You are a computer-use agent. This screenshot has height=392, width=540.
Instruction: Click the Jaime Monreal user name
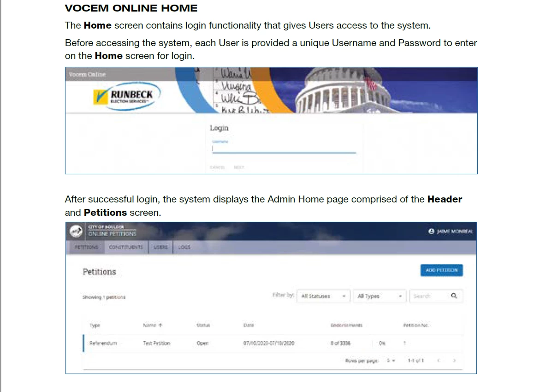click(x=455, y=232)
